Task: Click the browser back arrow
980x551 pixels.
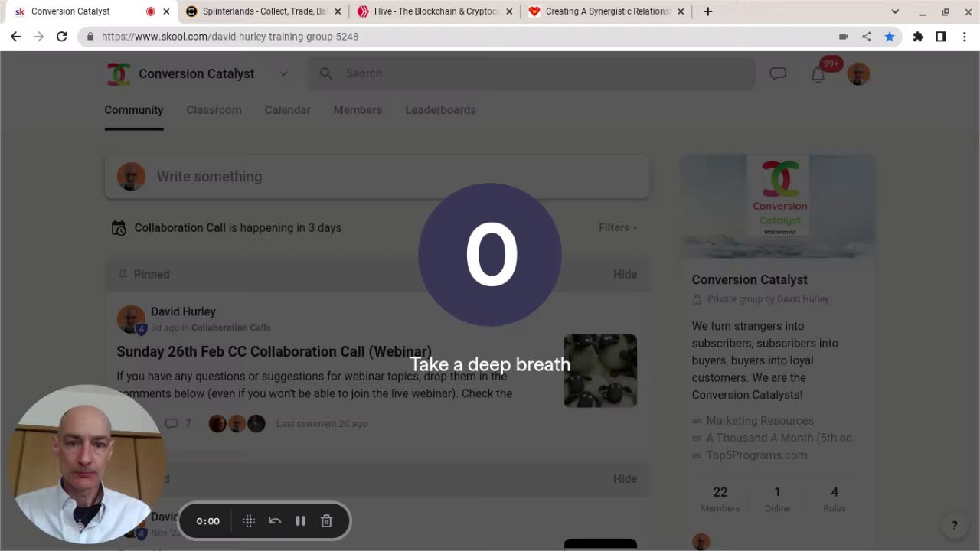Action: [15, 36]
